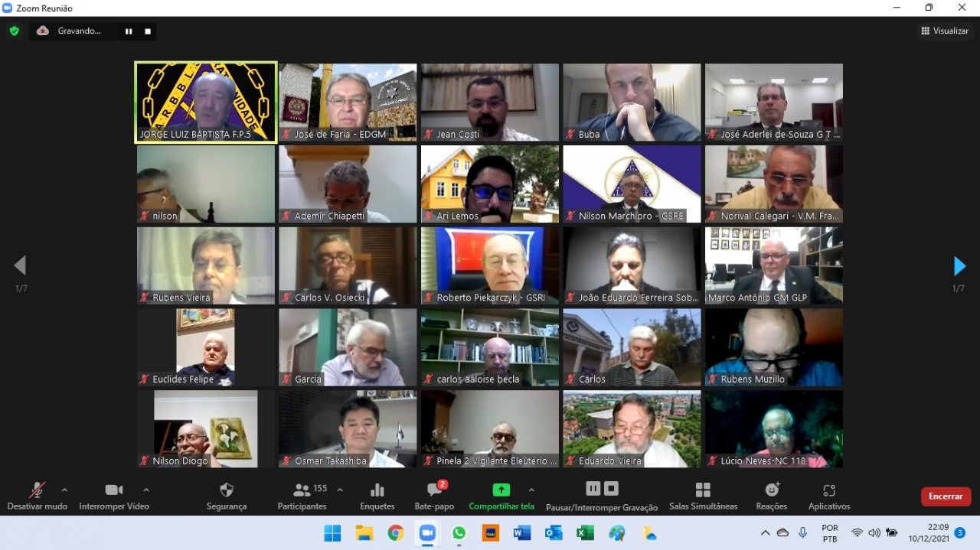Open Enquetes polls icon
This screenshot has height=550, width=980.
[377, 490]
